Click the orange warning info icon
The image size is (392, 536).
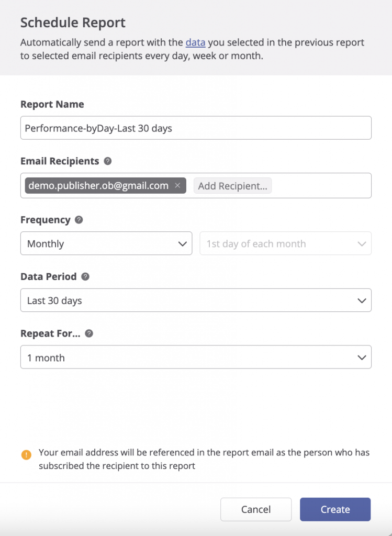[x=26, y=454]
